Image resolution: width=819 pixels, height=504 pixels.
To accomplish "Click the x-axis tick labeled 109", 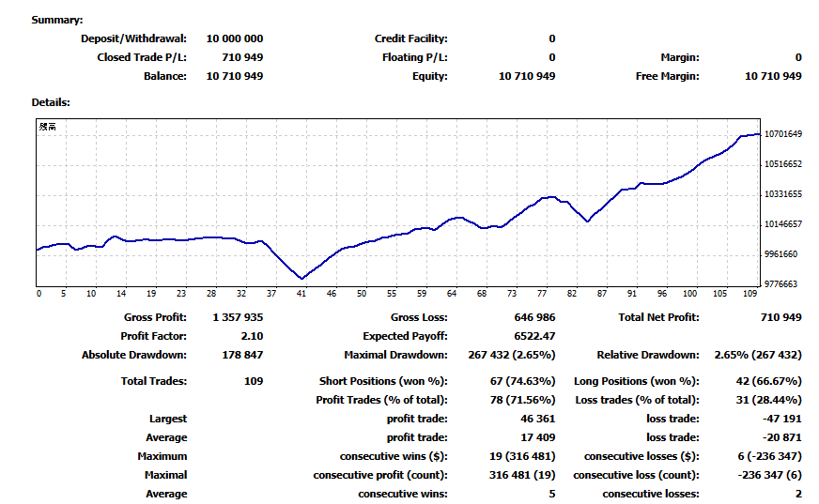I will (x=749, y=293).
